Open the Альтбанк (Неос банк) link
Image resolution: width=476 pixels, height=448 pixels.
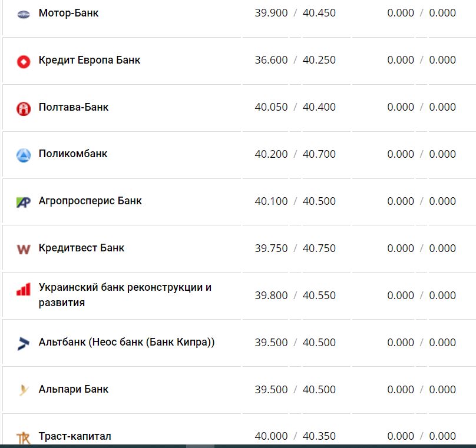click(x=126, y=343)
